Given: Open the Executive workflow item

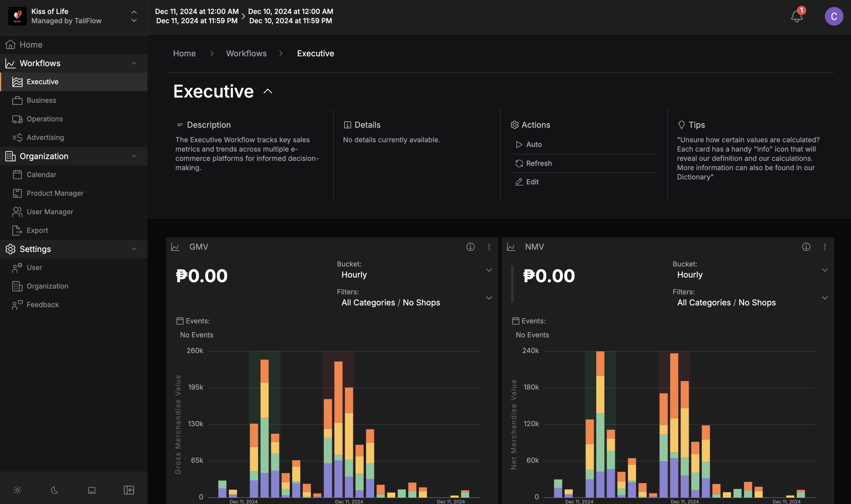Looking at the screenshot, I should 74,82.
